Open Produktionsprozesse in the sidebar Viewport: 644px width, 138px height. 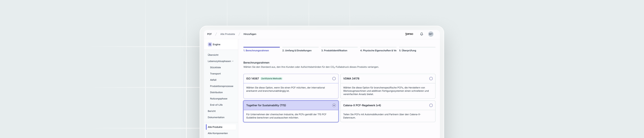tap(222, 86)
